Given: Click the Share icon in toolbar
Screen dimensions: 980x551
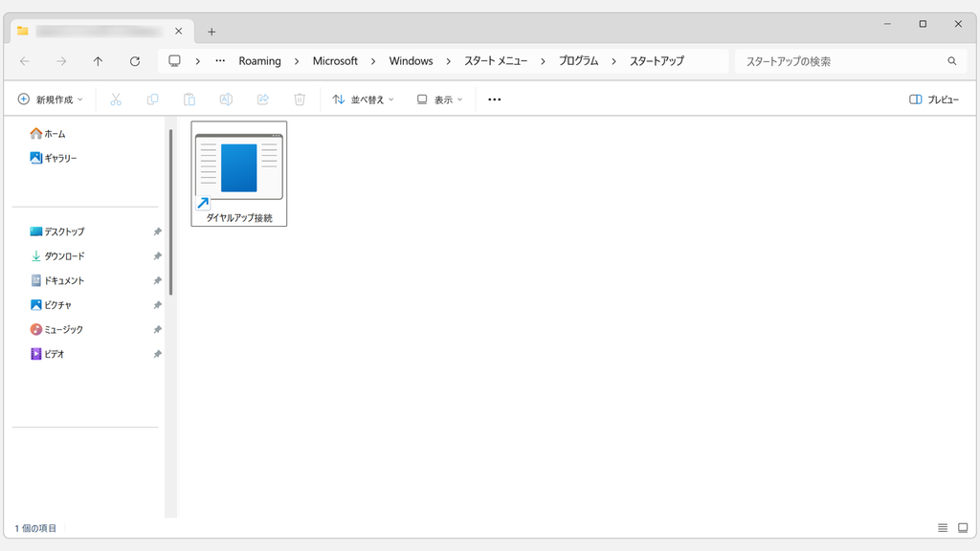Looking at the screenshot, I should coord(263,99).
